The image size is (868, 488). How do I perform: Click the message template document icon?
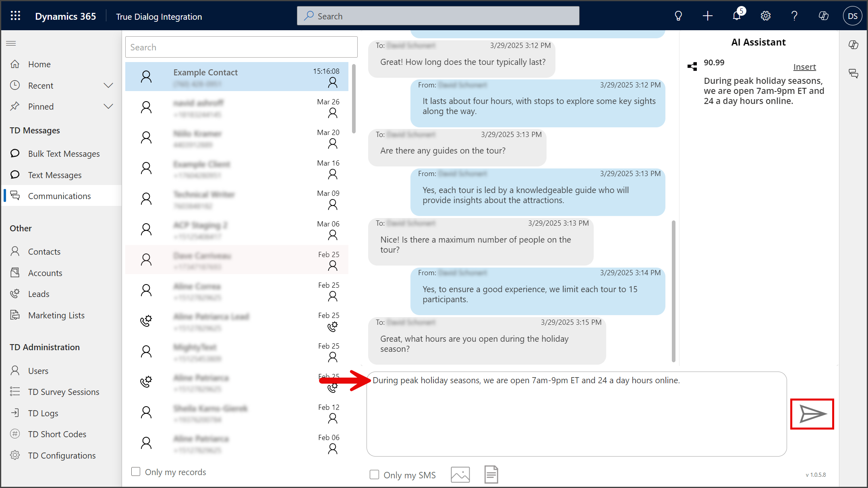(x=491, y=474)
